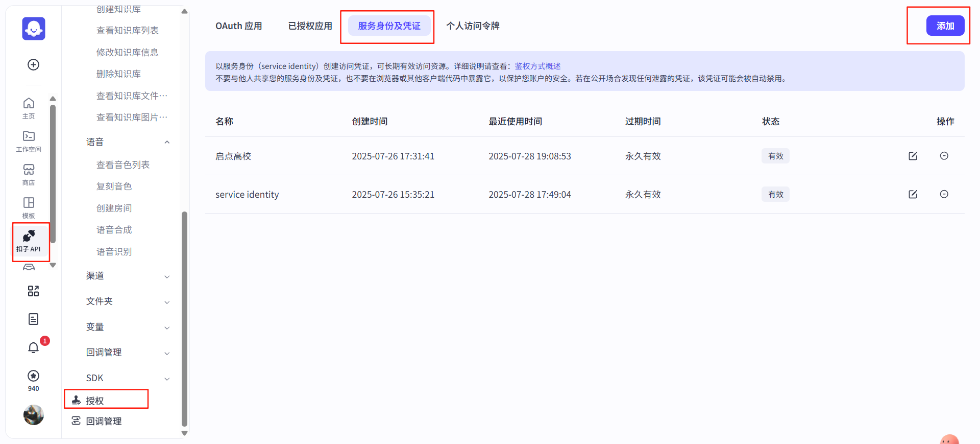Delete the service identity credential
Viewport: 980px width, 444px height.
pyautogui.click(x=944, y=194)
